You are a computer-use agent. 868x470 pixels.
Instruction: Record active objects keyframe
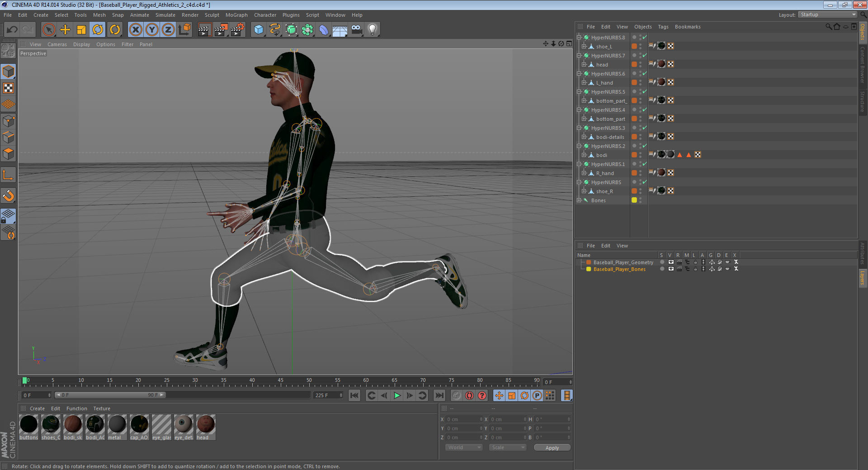(457, 395)
